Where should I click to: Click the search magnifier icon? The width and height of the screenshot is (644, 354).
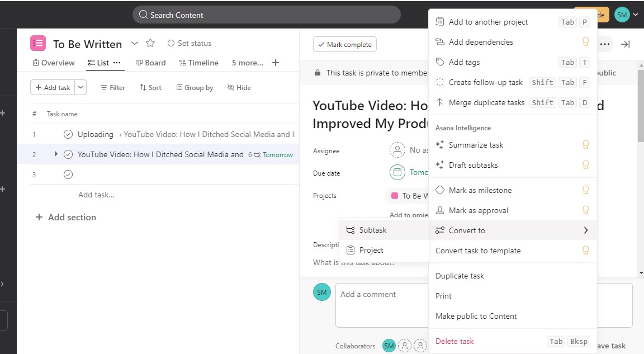[x=143, y=15]
